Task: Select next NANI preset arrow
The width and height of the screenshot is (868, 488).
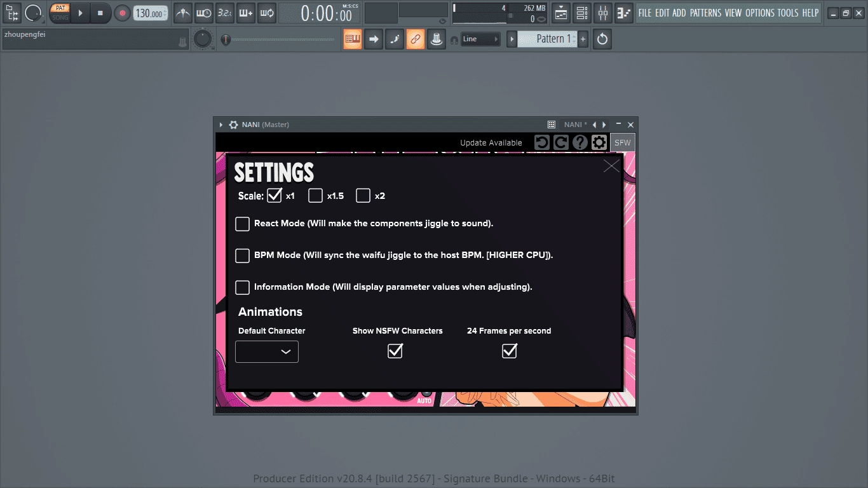Action: 604,125
